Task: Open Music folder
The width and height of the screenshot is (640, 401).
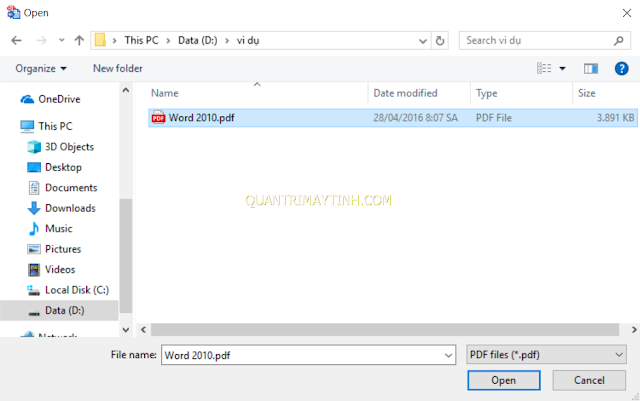Action: click(59, 228)
